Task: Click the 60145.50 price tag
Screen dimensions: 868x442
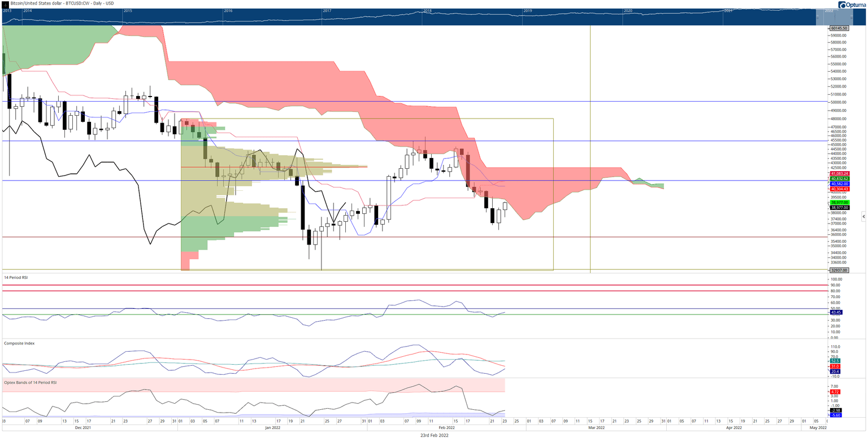Action: [839, 28]
